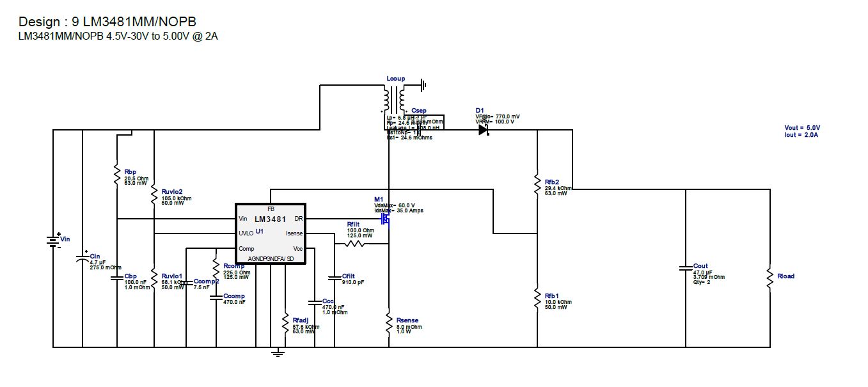
Task: Click the '20.5 Ohm' Rbp value
Action: click(136, 178)
